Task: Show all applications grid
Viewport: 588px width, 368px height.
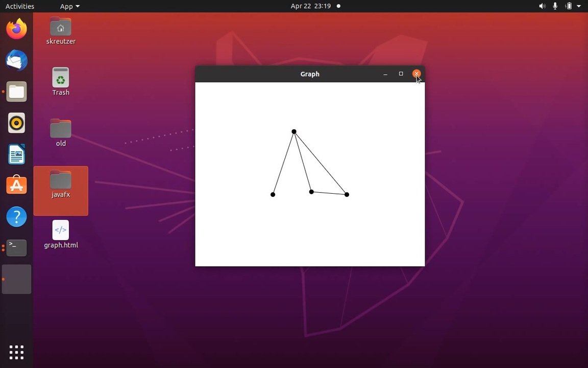Action: point(16,352)
